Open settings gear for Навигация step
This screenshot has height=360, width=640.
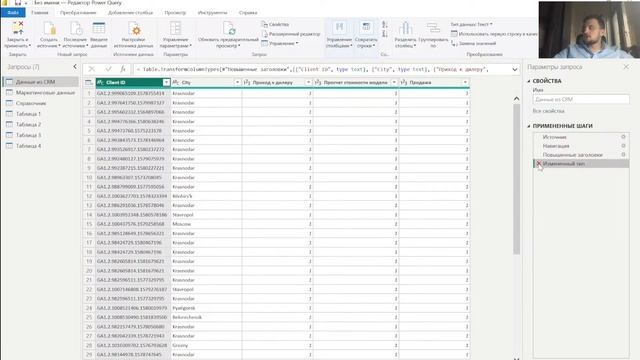click(623, 146)
